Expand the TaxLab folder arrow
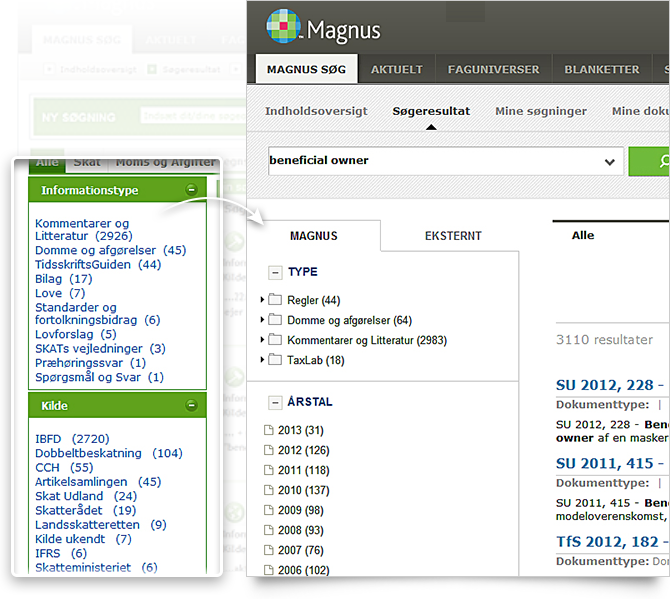 point(262,360)
